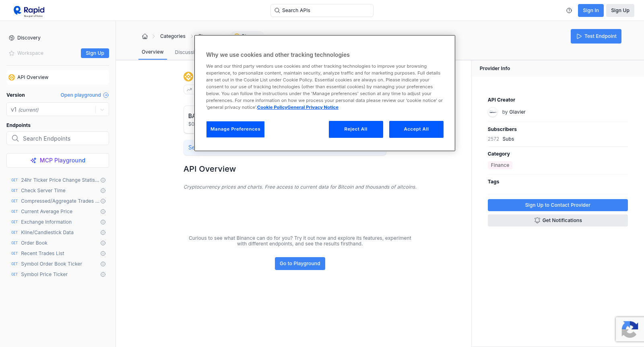This screenshot has width=644, height=347.
Task: Accept all cookies
Action: 416,129
